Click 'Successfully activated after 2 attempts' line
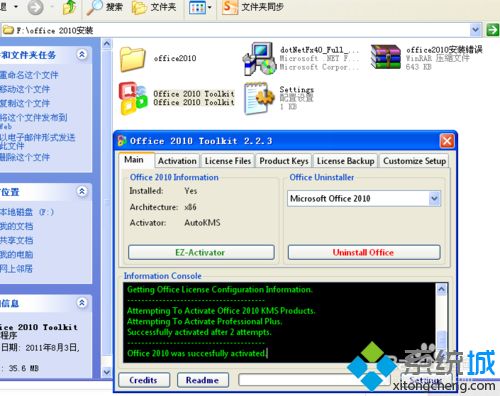 (199, 332)
